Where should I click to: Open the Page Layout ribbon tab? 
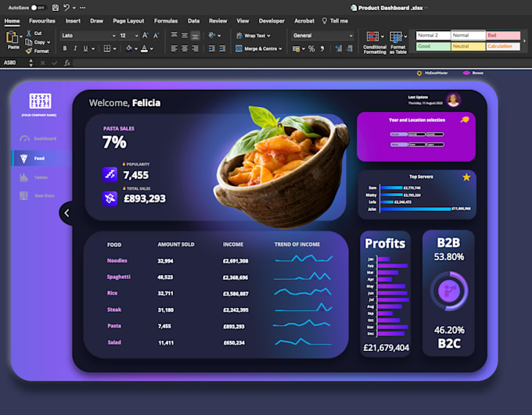pos(128,21)
